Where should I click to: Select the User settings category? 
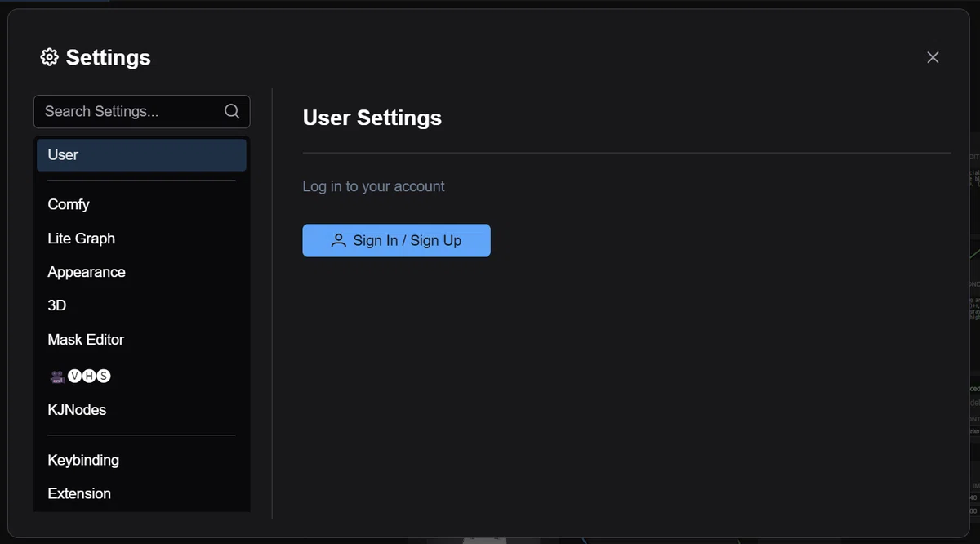141,155
